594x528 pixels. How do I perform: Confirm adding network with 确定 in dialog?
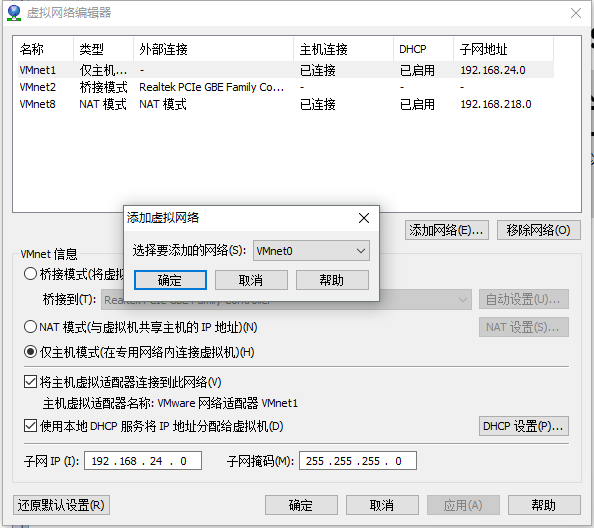tap(170, 280)
